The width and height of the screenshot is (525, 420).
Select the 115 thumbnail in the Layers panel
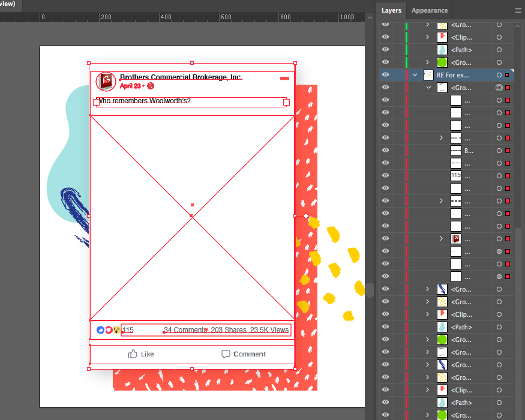tap(455, 176)
